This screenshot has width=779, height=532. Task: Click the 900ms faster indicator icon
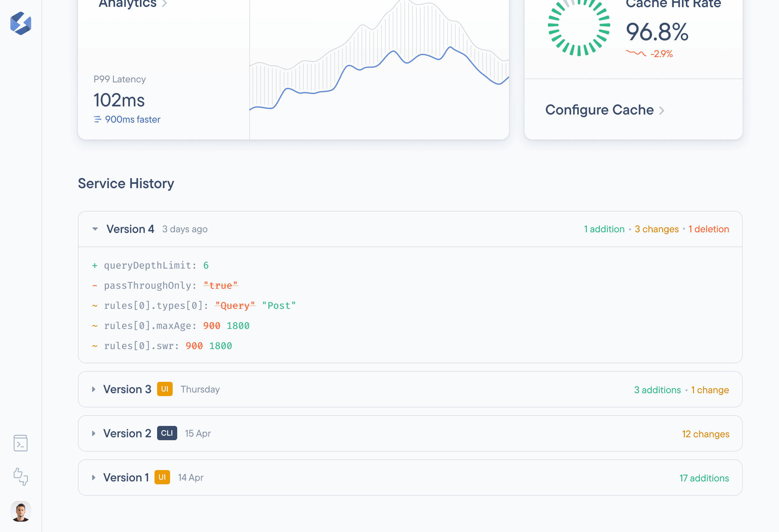click(x=97, y=119)
